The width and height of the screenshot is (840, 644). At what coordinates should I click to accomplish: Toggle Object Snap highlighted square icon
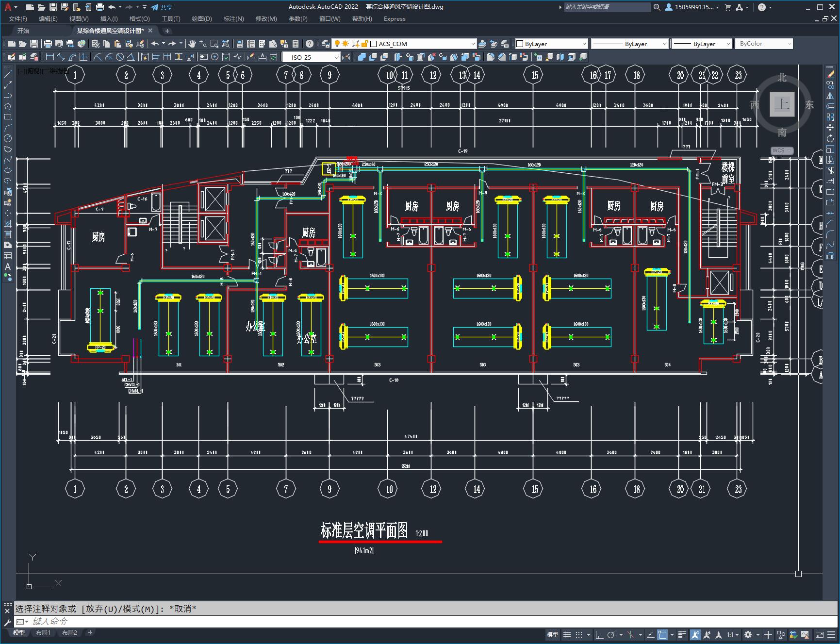point(662,634)
